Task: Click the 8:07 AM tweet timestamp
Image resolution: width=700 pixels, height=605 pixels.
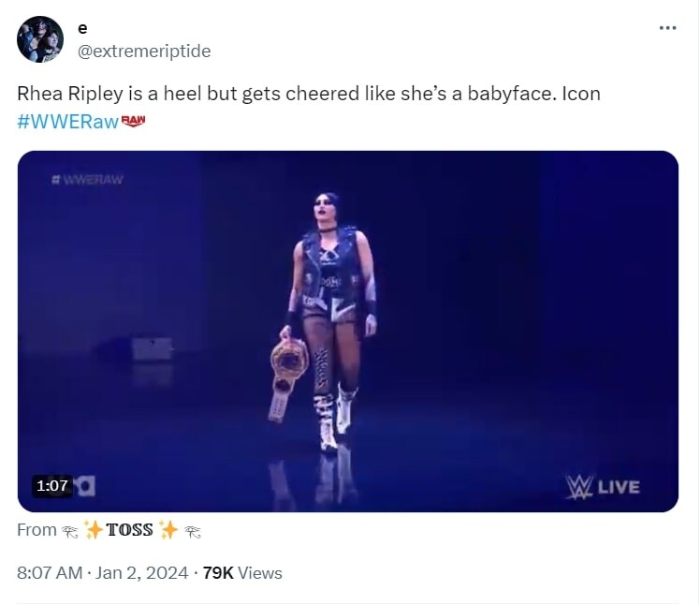Action: click(50, 572)
